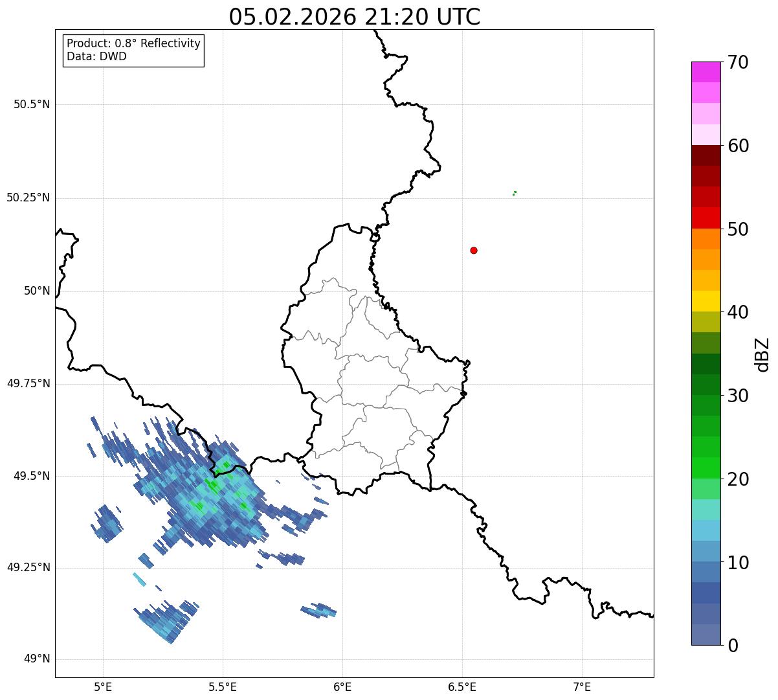Click the '5.5°E' longitude label

(223, 686)
